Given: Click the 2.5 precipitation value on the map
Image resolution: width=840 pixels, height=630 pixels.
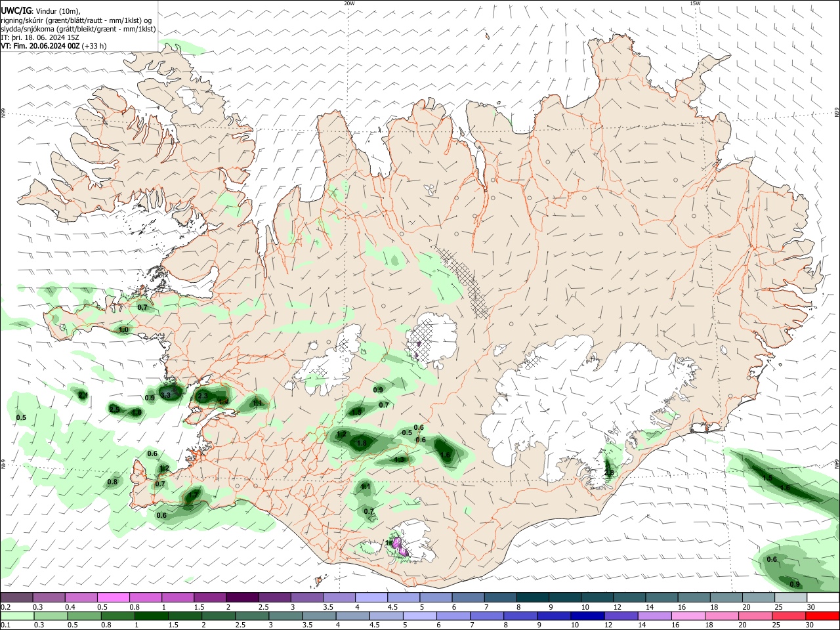Looking at the screenshot, I should tap(114, 409).
